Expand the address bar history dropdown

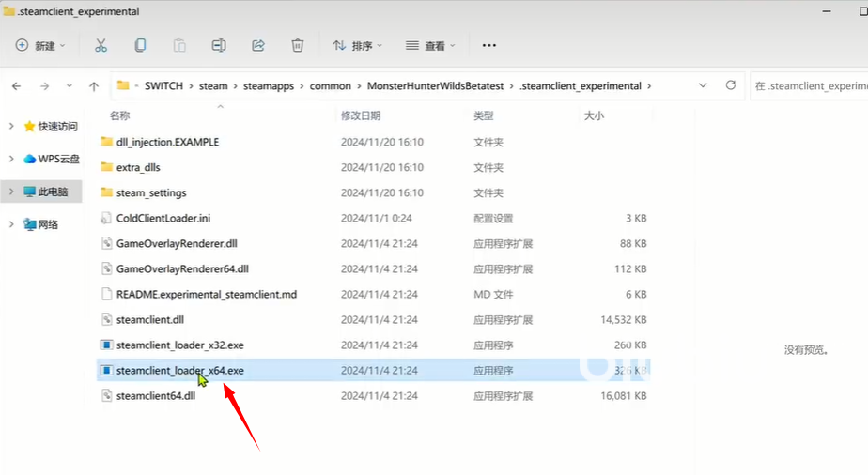pyautogui.click(x=703, y=85)
